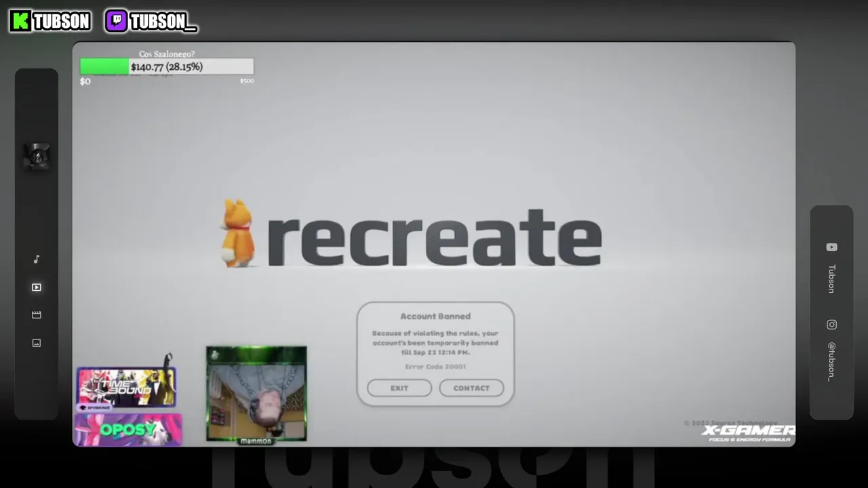Click the X-GAMER sponsor logo
This screenshot has width=868, height=488.
748,433
